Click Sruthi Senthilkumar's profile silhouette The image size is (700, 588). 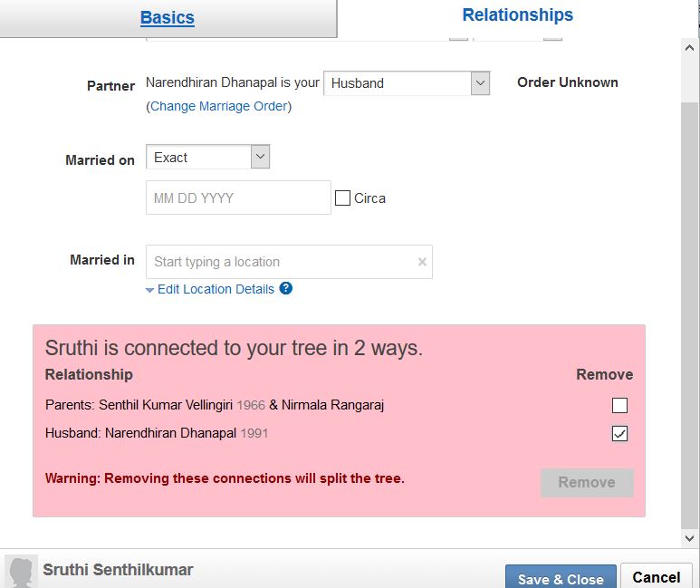click(21, 572)
